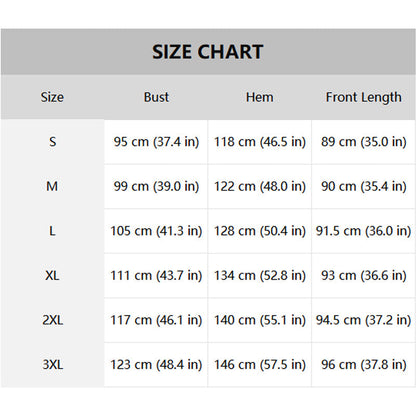Select the Hem column header
The height and width of the screenshot is (416, 416).
(x=260, y=97)
